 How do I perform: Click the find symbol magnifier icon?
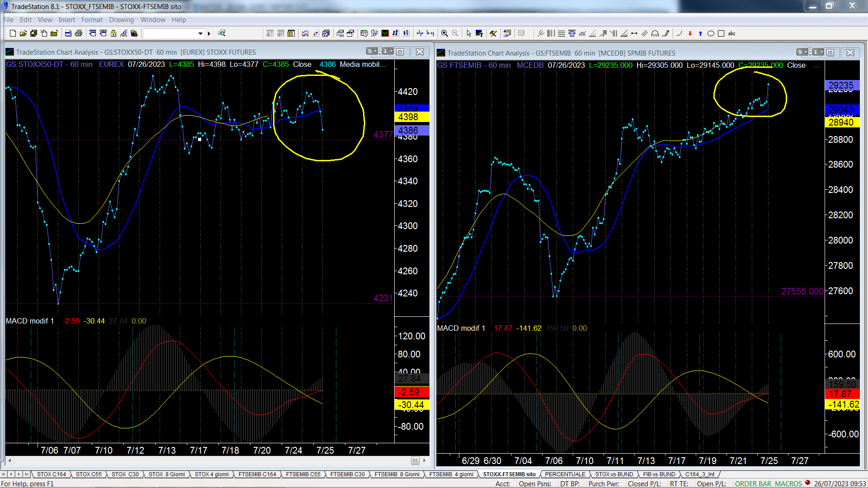[222, 33]
